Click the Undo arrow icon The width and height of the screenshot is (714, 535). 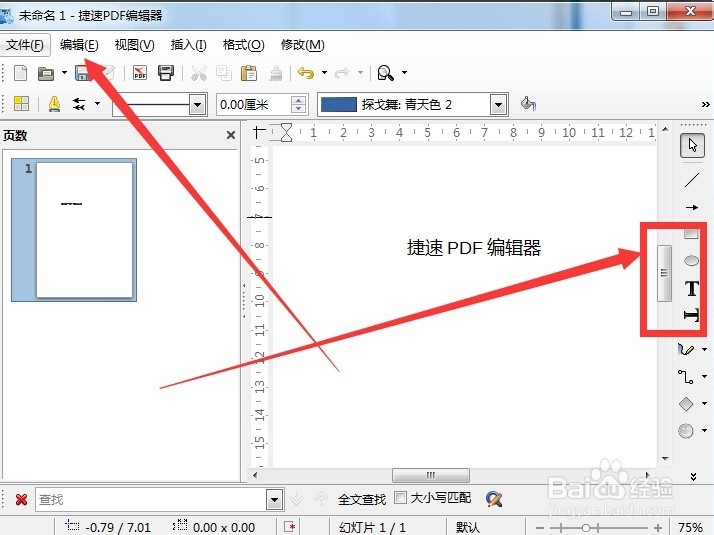click(x=306, y=73)
